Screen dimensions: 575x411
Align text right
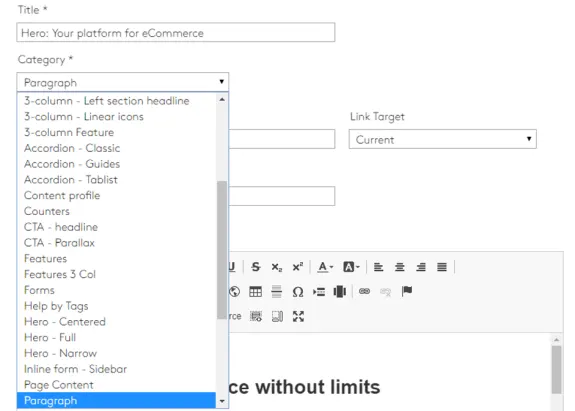click(421, 267)
